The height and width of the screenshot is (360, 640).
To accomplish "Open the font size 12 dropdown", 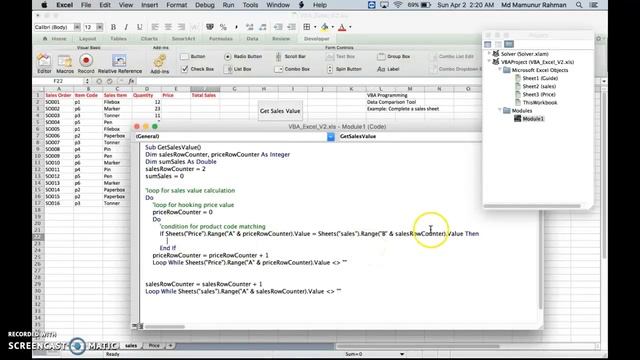I will click(x=100, y=27).
